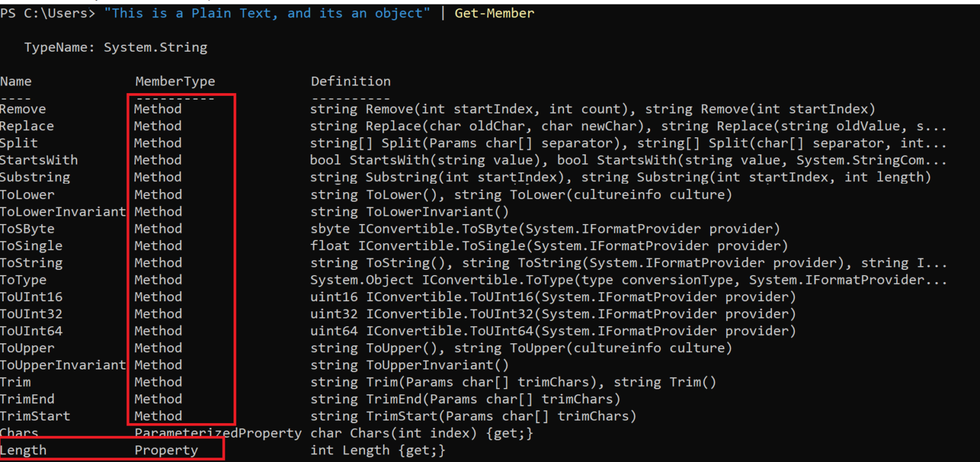
Task: Click the Get-Member command text
Action: tap(494, 13)
